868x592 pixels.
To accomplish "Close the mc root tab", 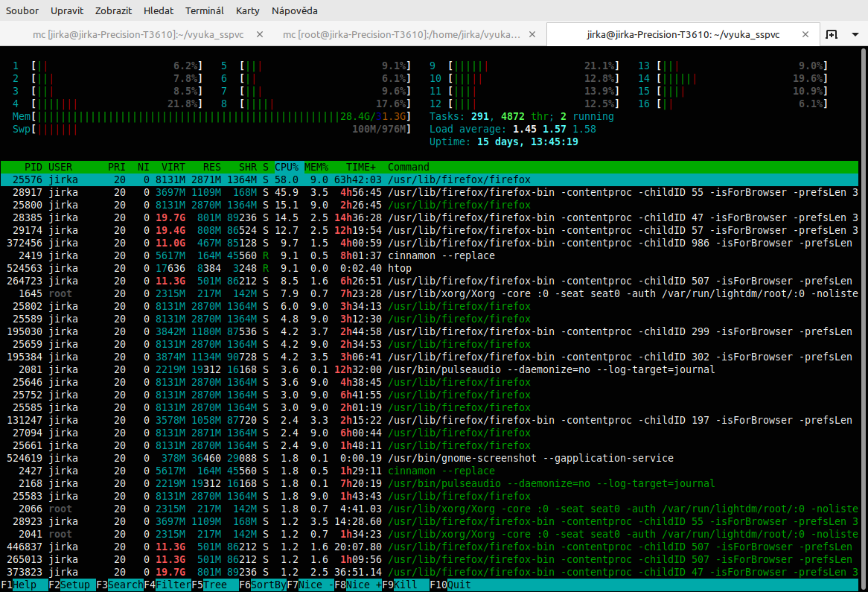I will [x=532, y=34].
